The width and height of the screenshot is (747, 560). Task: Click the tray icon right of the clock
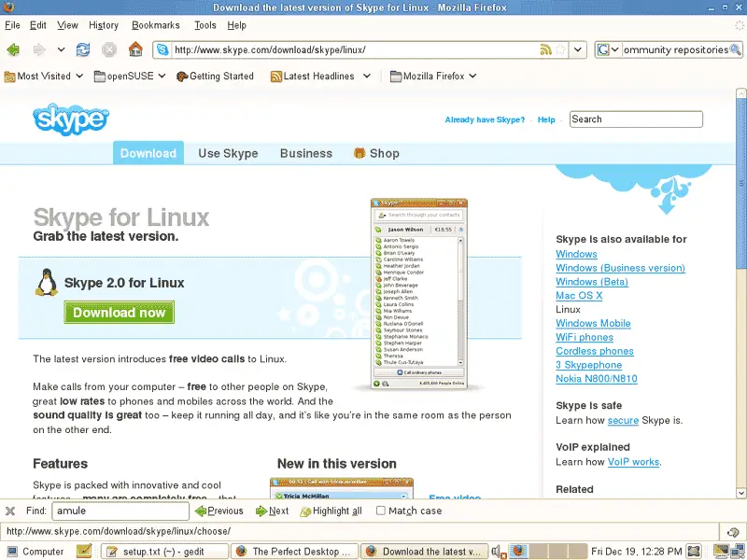click(694, 552)
